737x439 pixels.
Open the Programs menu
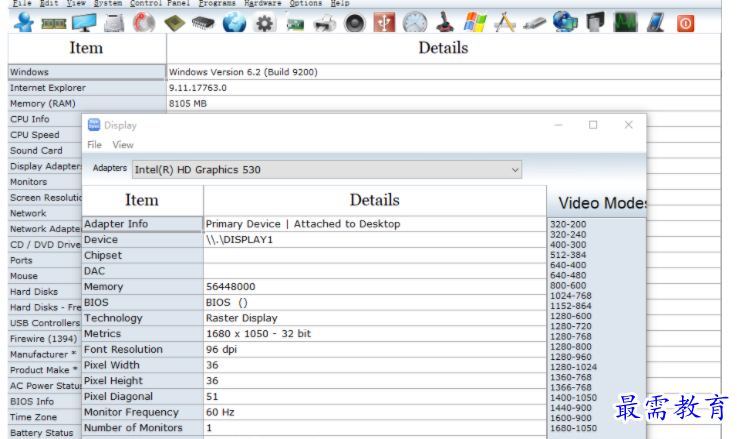217,3
